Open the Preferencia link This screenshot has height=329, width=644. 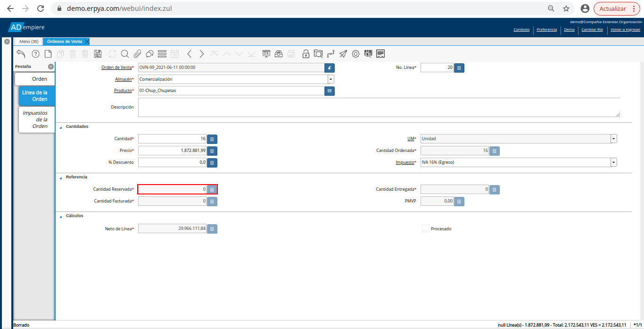point(546,29)
